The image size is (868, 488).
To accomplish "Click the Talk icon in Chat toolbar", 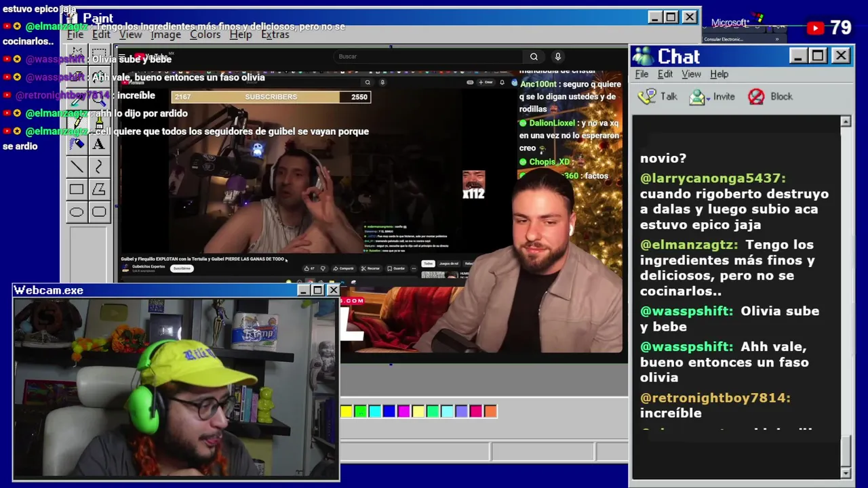I will [648, 96].
